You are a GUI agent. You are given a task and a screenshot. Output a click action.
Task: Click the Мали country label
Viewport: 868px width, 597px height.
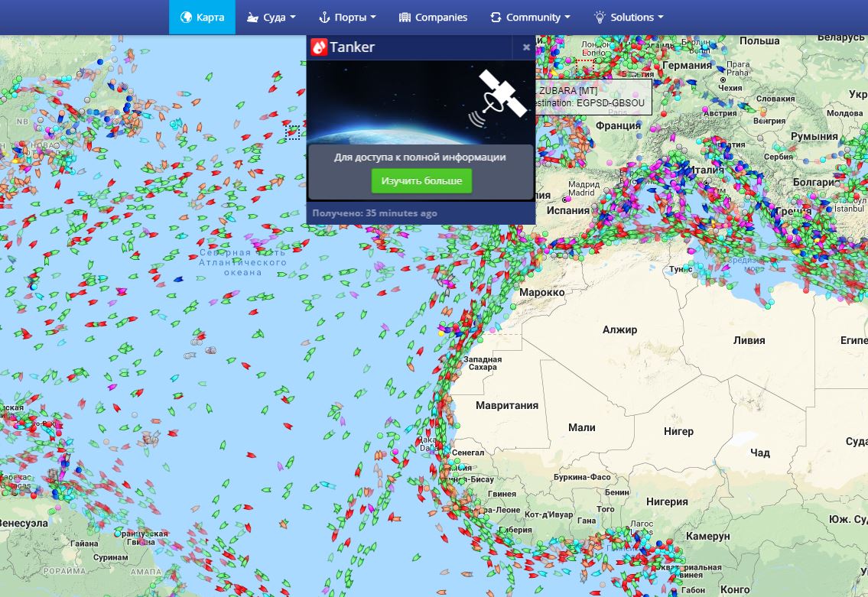pos(582,427)
